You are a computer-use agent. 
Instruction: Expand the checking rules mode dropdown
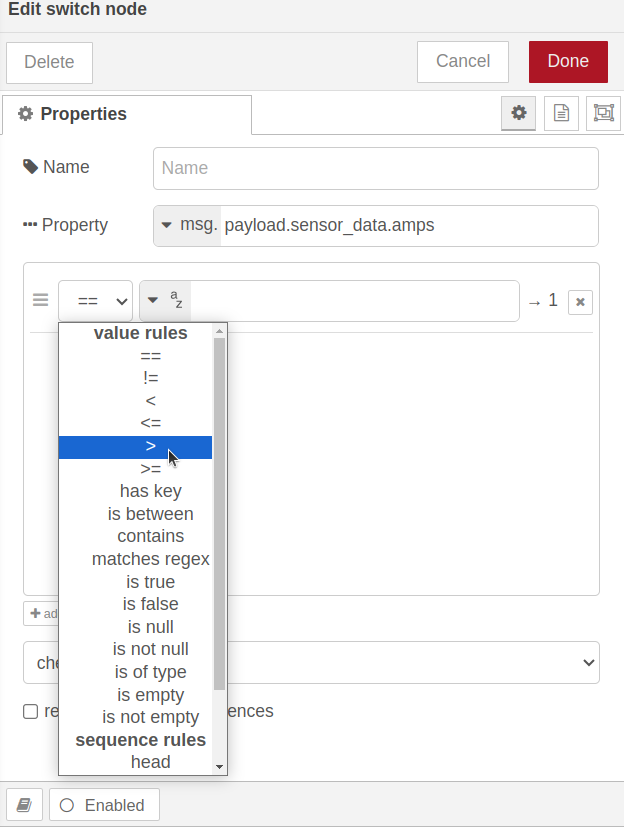[311, 662]
